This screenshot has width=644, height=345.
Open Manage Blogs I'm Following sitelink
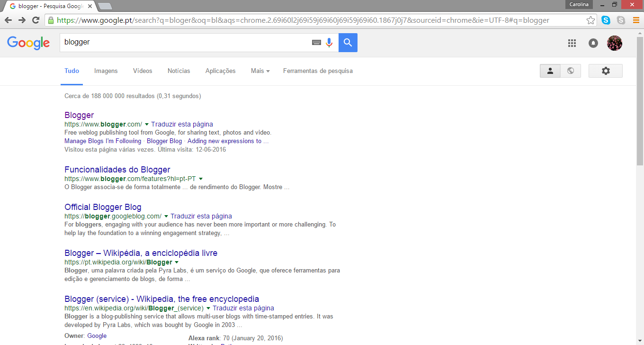(103, 141)
